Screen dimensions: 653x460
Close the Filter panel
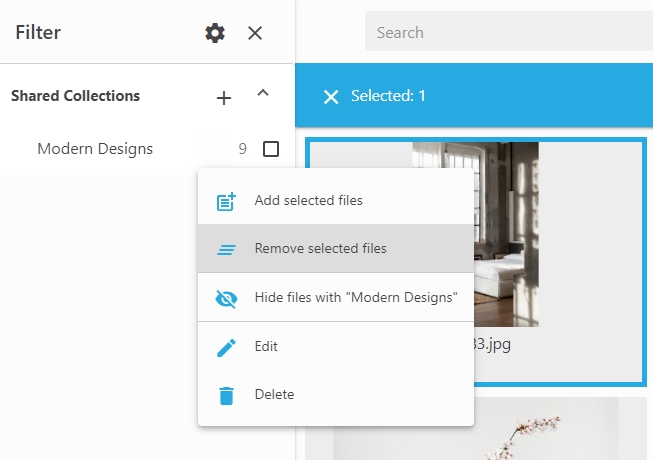(255, 33)
